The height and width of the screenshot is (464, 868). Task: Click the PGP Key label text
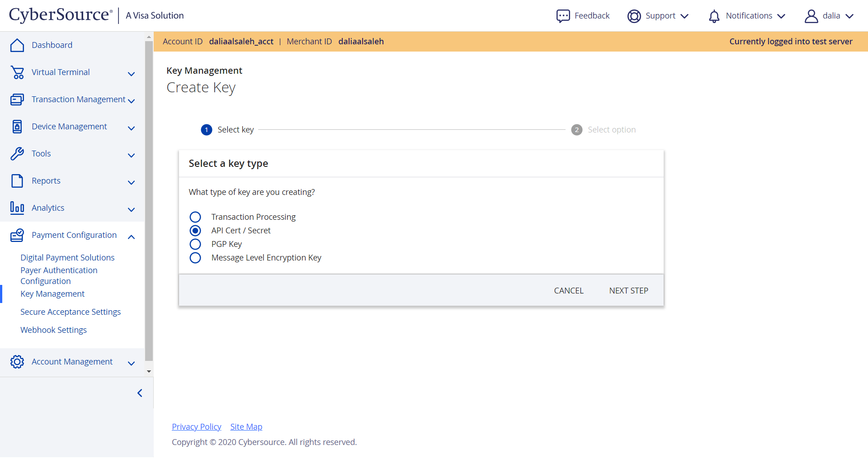[226, 244]
